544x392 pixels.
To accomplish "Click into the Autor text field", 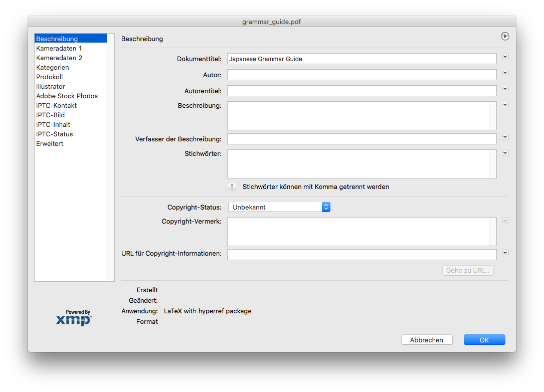I will click(x=361, y=75).
